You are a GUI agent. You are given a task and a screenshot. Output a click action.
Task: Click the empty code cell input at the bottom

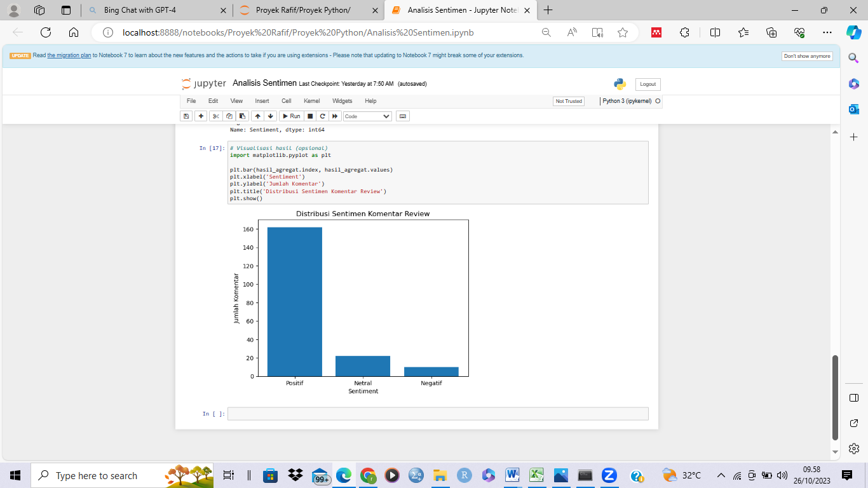click(x=437, y=414)
